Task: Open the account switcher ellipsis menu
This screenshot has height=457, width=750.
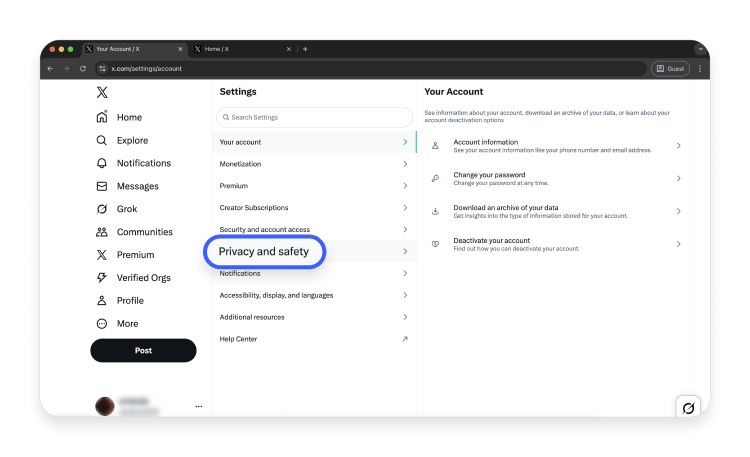Action: click(x=199, y=406)
